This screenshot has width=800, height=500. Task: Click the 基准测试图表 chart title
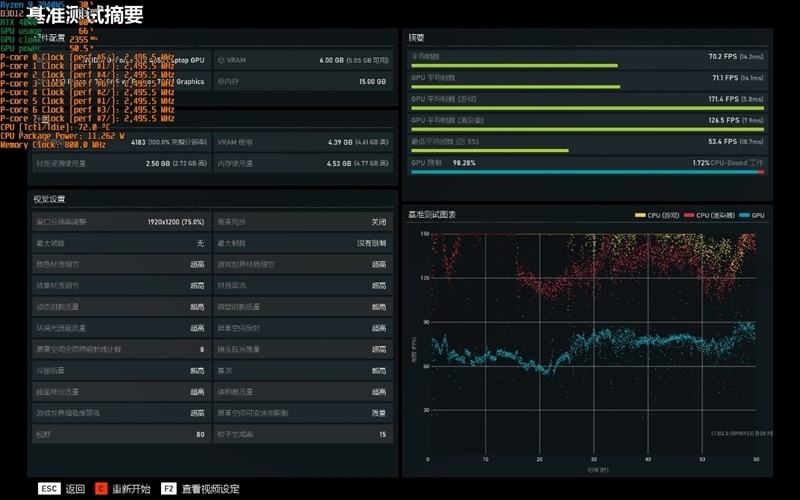click(x=432, y=215)
